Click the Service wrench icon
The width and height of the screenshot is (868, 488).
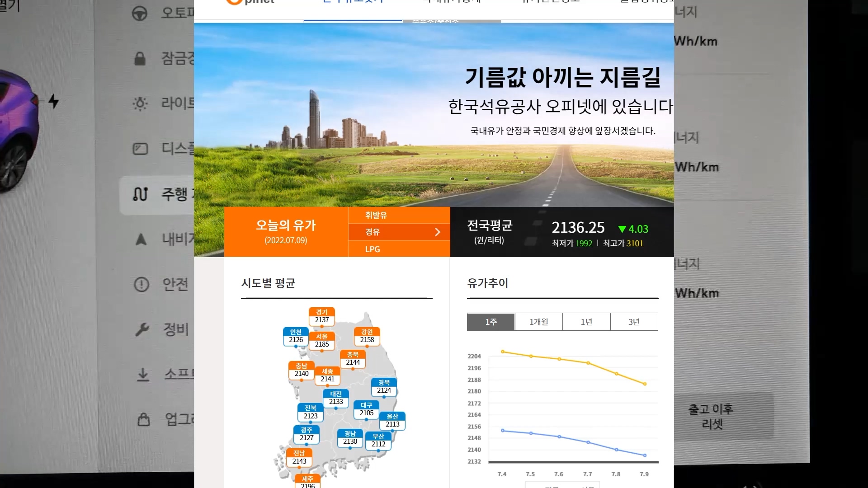pos(142,329)
